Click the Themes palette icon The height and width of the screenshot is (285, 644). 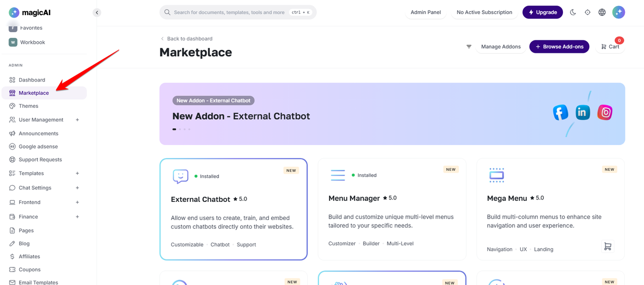click(13, 106)
